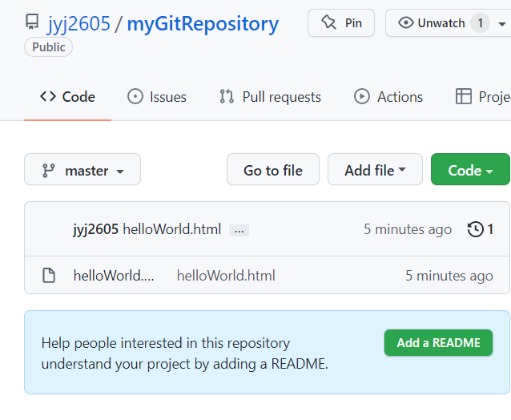Open the watch options dropdown arrow
Viewport: 511px width, 420px height.
(502, 24)
